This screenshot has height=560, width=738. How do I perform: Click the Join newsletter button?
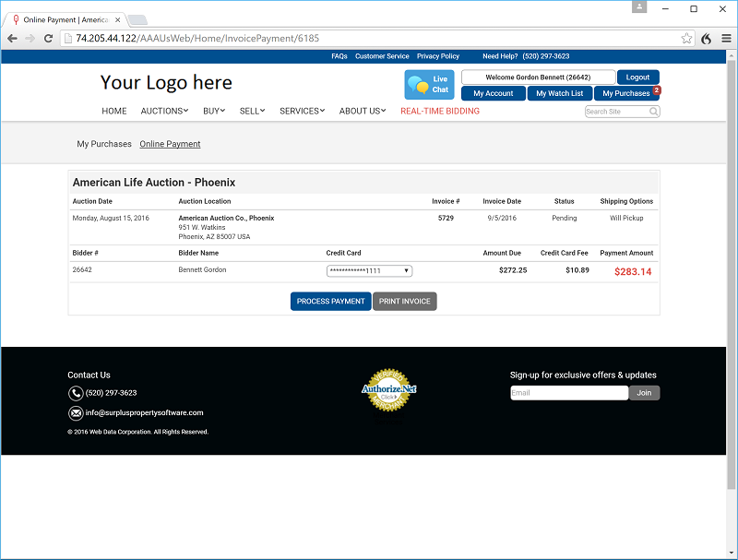click(644, 393)
